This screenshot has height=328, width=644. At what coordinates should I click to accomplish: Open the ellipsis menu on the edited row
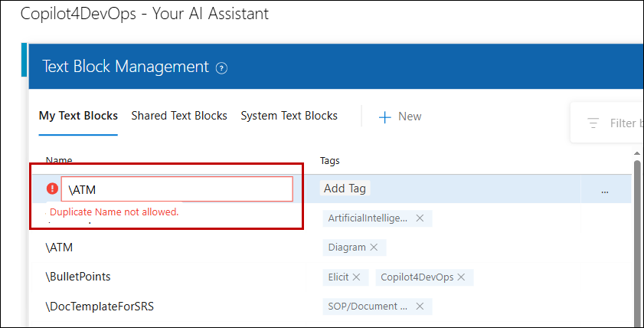pos(605,192)
